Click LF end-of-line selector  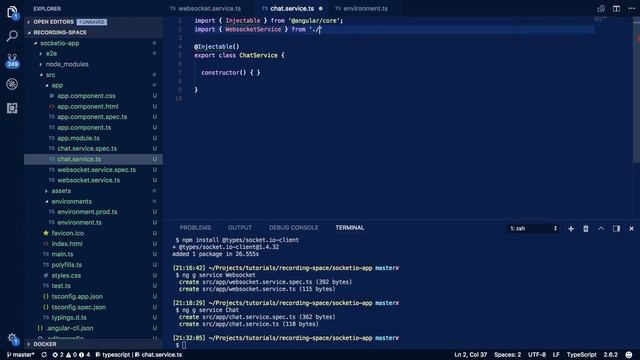point(556,355)
